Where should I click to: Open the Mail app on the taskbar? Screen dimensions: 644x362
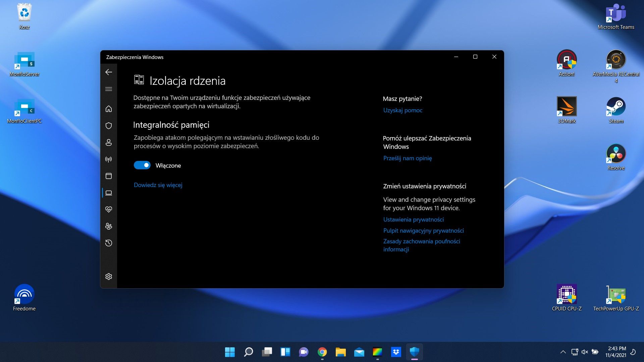coord(359,352)
